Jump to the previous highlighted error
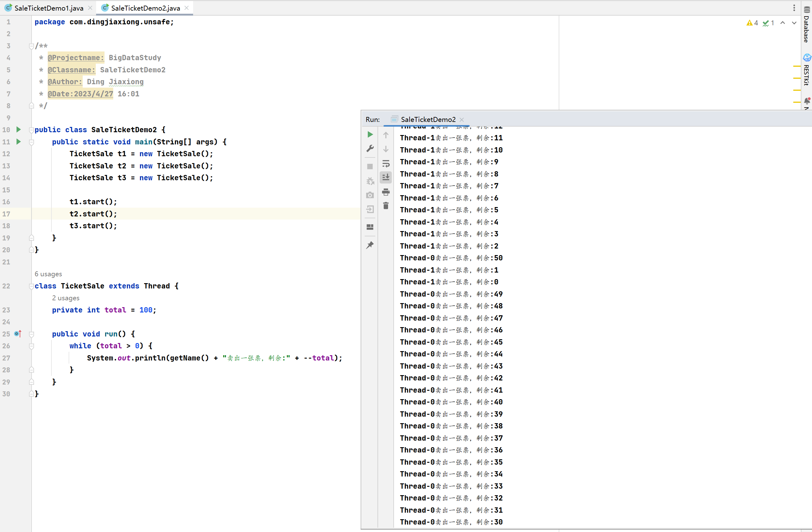The height and width of the screenshot is (532, 812). click(783, 23)
